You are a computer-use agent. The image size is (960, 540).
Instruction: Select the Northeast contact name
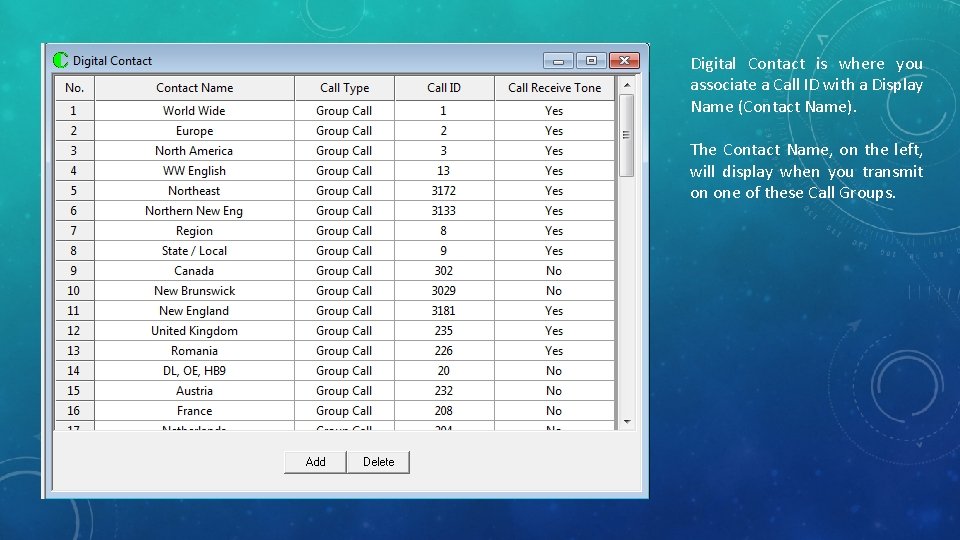pos(195,191)
